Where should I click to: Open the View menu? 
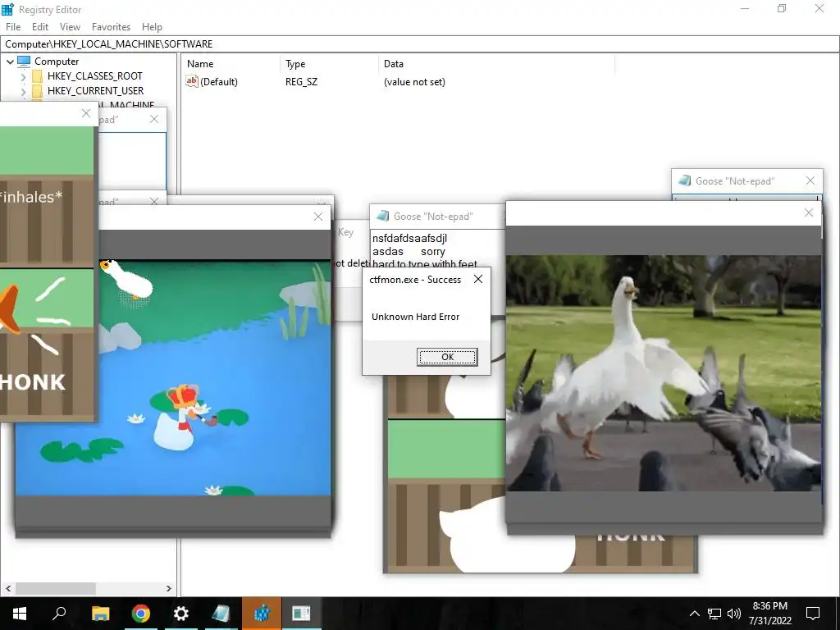[70, 27]
